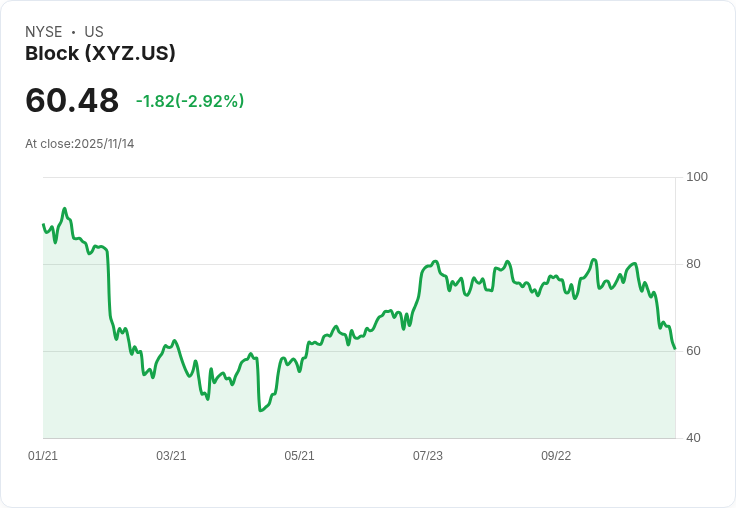Click the dot separator between NYSE and US
This screenshot has height=508, width=736.
[74, 32]
